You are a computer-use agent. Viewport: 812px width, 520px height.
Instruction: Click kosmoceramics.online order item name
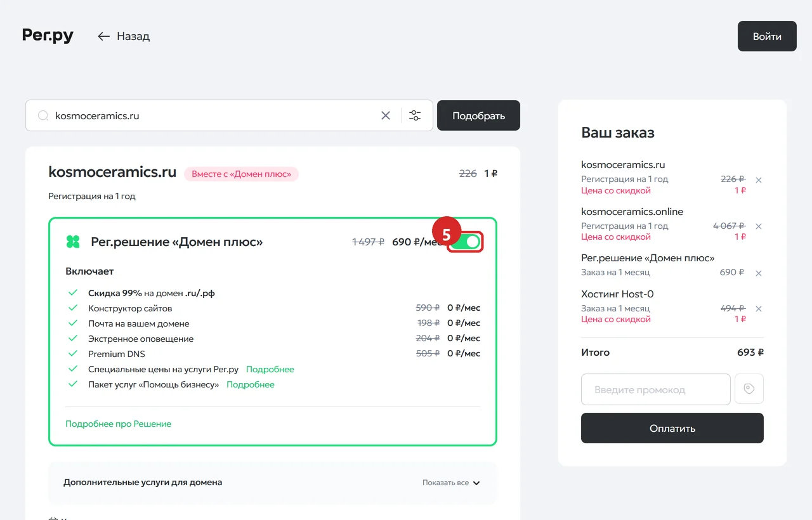point(632,212)
